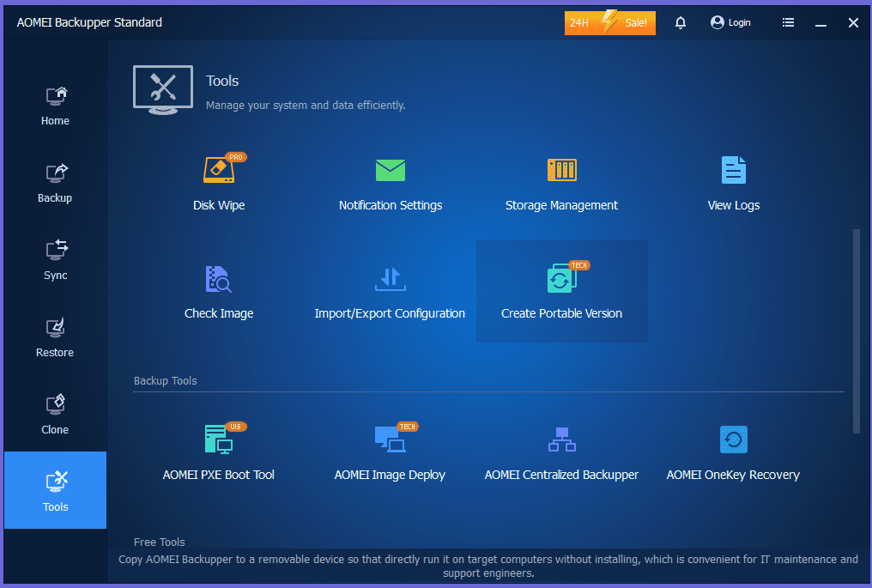Image resolution: width=872 pixels, height=588 pixels.
Task: Click the 24H Sale banner
Action: pyautogui.click(x=610, y=23)
